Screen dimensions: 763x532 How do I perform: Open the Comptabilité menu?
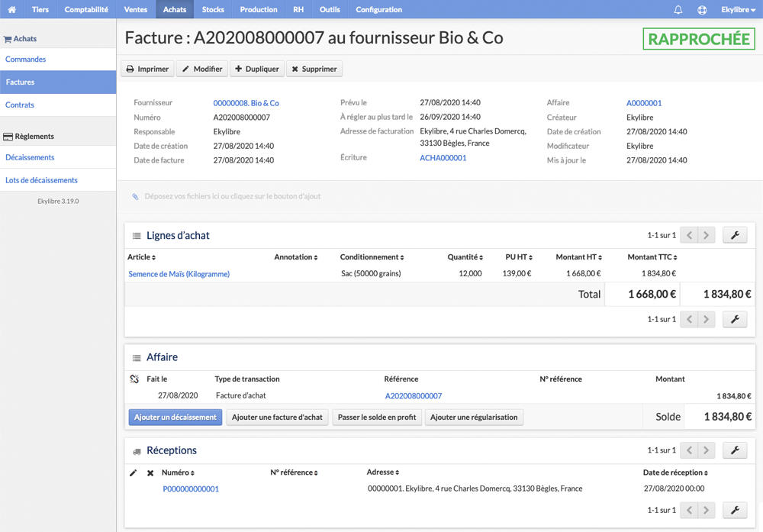86,9
